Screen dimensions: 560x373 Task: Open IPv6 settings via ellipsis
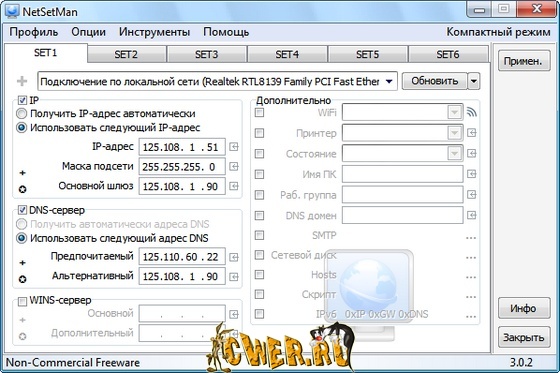[x=471, y=316]
